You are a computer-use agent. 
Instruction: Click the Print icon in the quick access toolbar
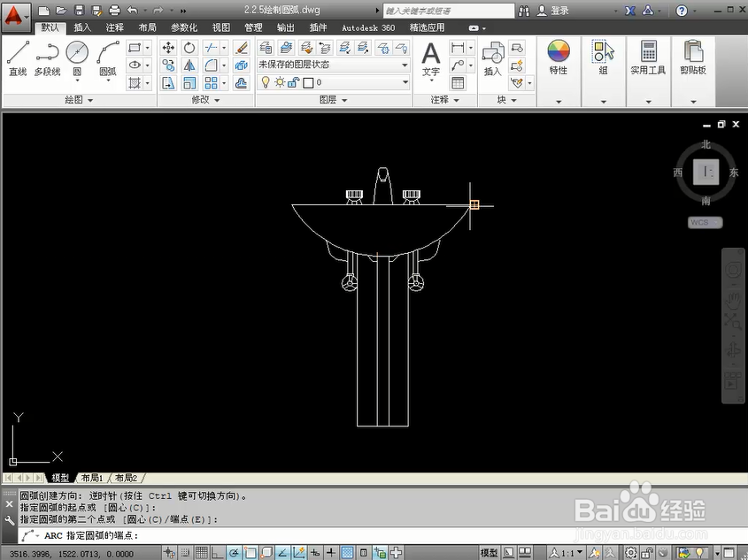[x=114, y=10]
